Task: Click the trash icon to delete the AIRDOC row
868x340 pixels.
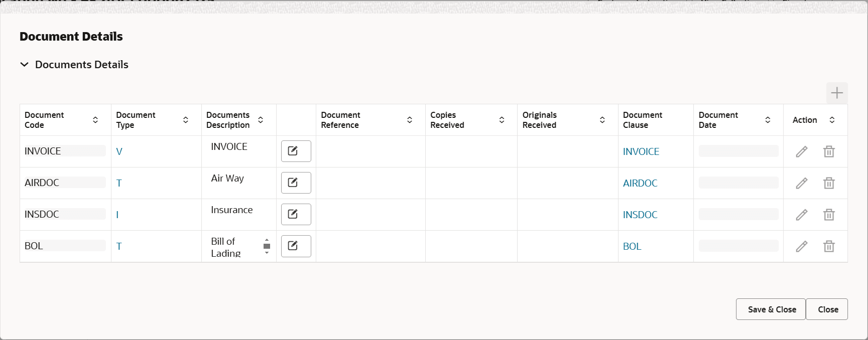Action: (x=829, y=183)
